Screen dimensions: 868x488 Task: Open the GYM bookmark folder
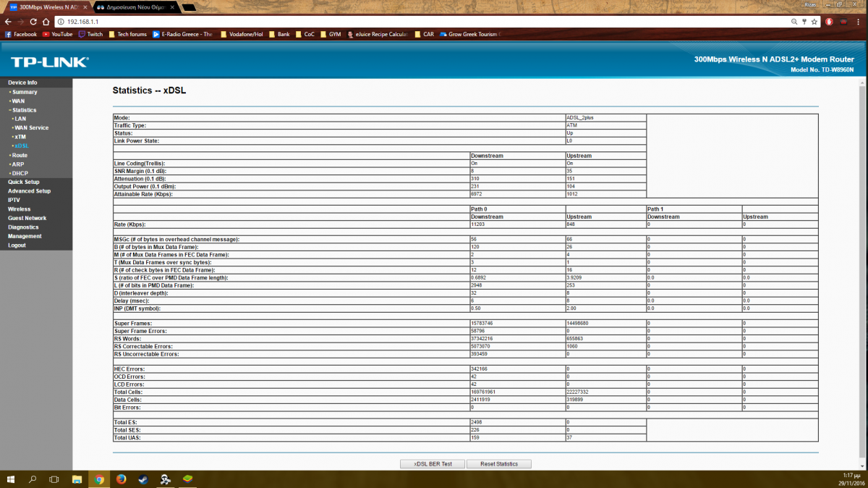pyautogui.click(x=331, y=34)
